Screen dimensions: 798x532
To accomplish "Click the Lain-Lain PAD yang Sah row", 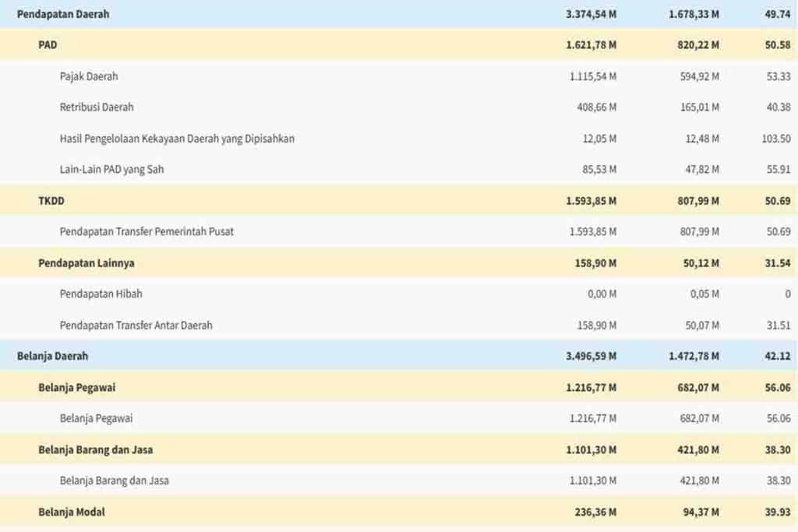I will click(x=399, y=169).
